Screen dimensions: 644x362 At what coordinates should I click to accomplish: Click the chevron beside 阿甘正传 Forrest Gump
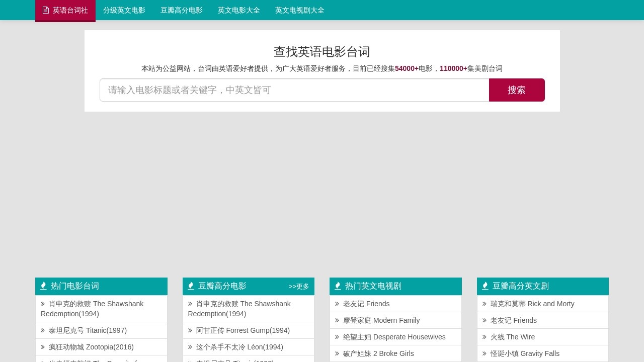point(190,330)
